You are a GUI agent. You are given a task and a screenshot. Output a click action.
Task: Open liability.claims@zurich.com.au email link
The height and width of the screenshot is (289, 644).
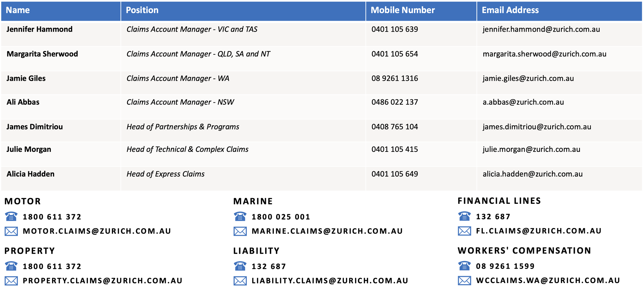point(330,281)
